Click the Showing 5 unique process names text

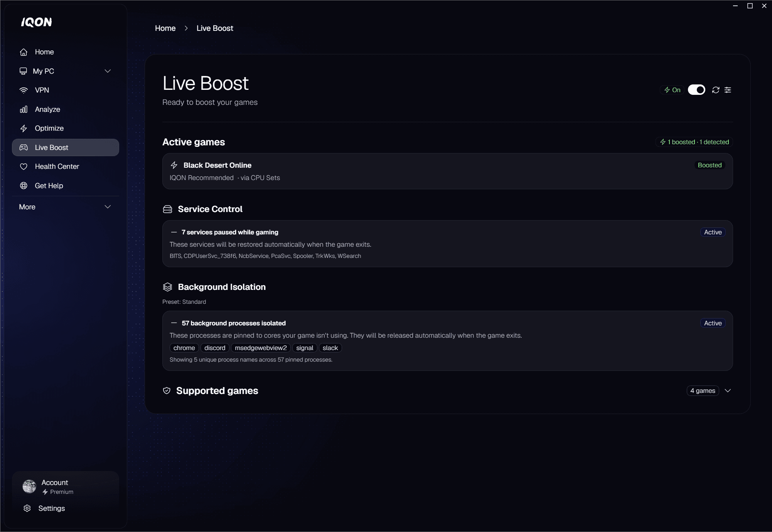[x=251, y=360]
